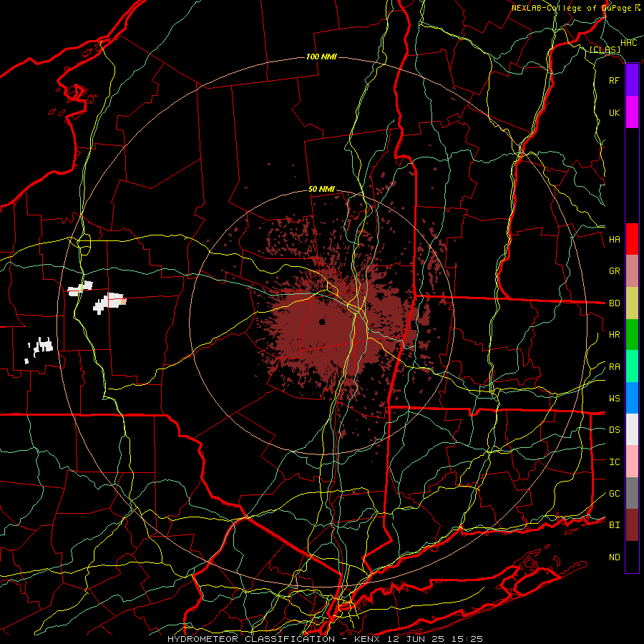Click the HA red legend swatch
644x644 pixels.
(x=632, y=239)
